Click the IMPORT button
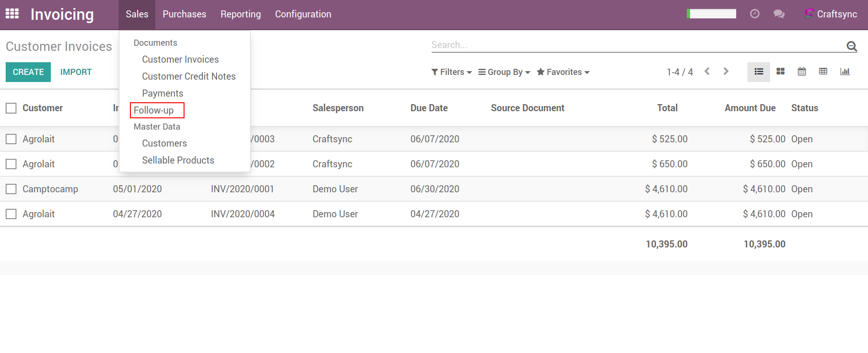 (76, 72)
